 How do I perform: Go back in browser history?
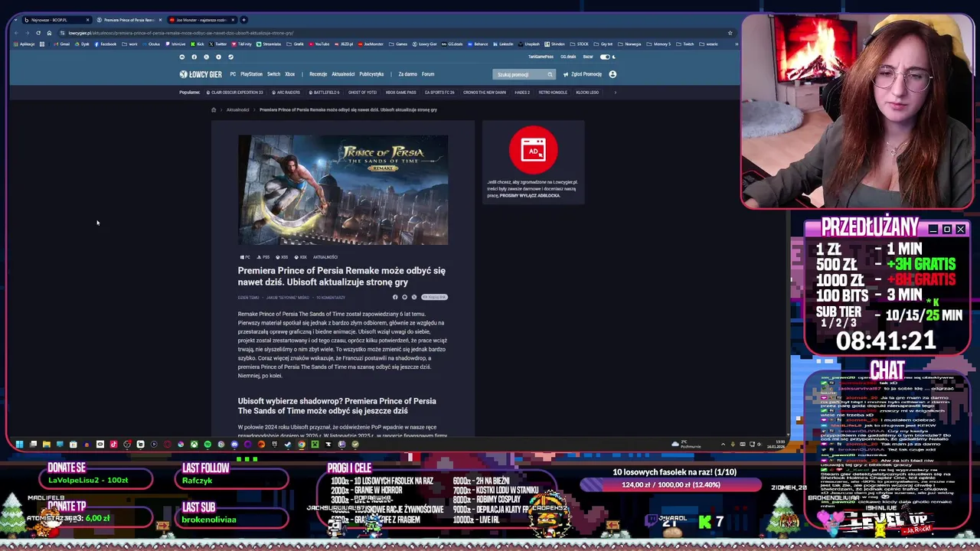click(x=17, y=33)
